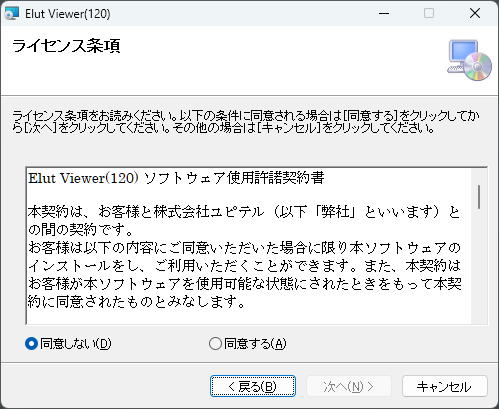Click the キャンセル button
499x409 pixels.
[x=445, y=386]
